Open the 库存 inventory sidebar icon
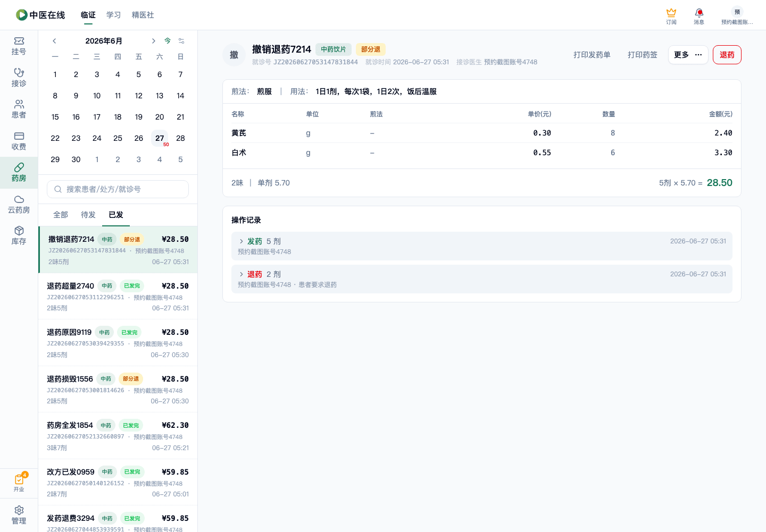The width and height of the screenshot is (766, 532). [x=19, y=236]
